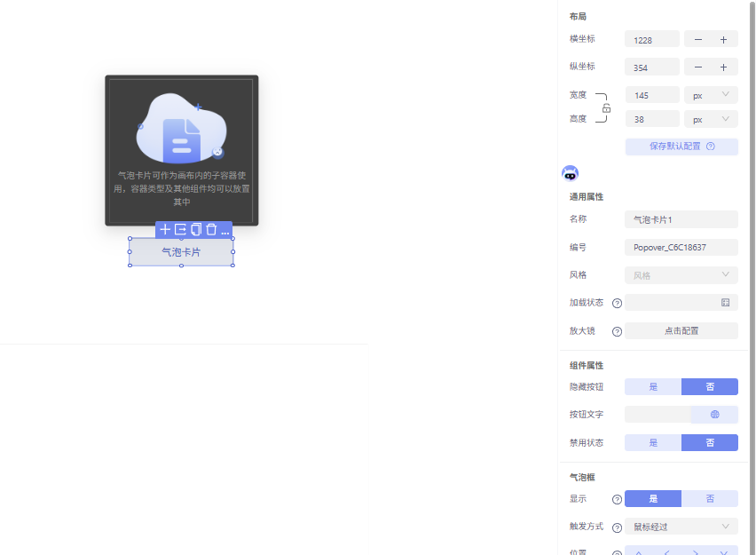The height and width of the screenshot is (555, 756).
Task: Click the plus icon on the component toolbar
Action: [165, 230]
